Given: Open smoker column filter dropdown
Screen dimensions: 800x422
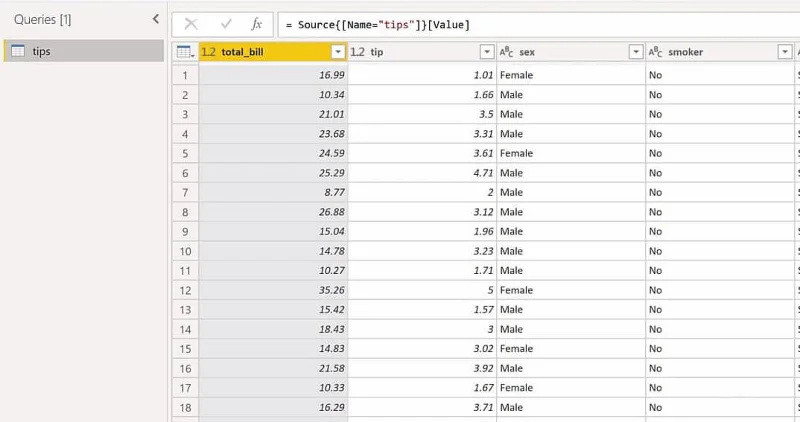Looking at the screenshot, I should (785, 52).
